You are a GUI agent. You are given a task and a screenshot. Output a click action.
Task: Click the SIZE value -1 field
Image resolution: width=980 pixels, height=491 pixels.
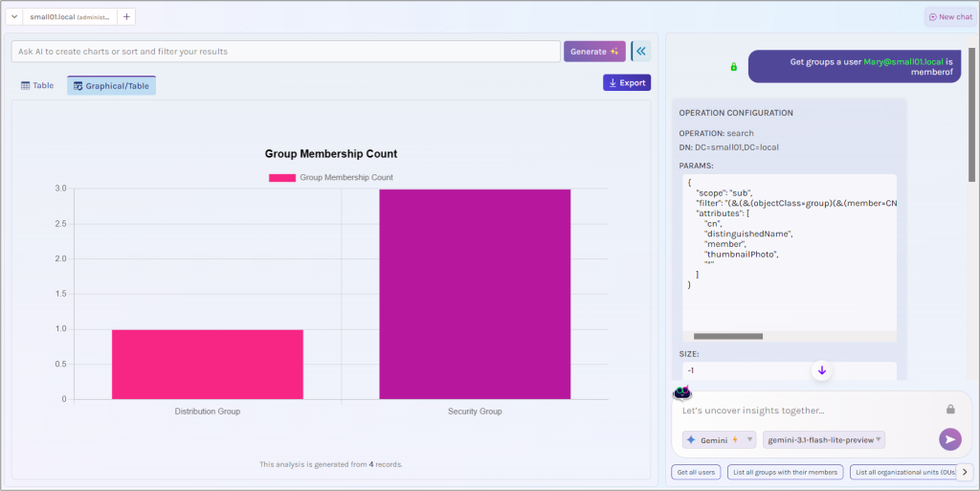[x=790, y=370]
